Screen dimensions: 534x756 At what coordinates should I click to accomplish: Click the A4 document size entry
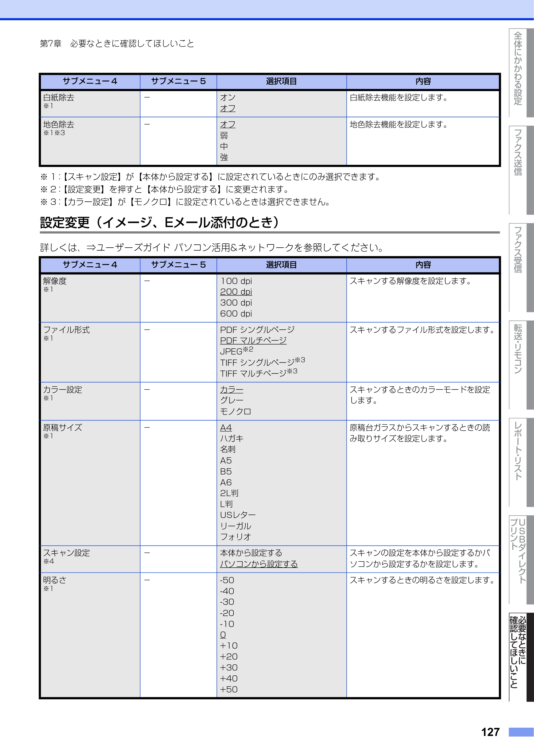[226, 428]
